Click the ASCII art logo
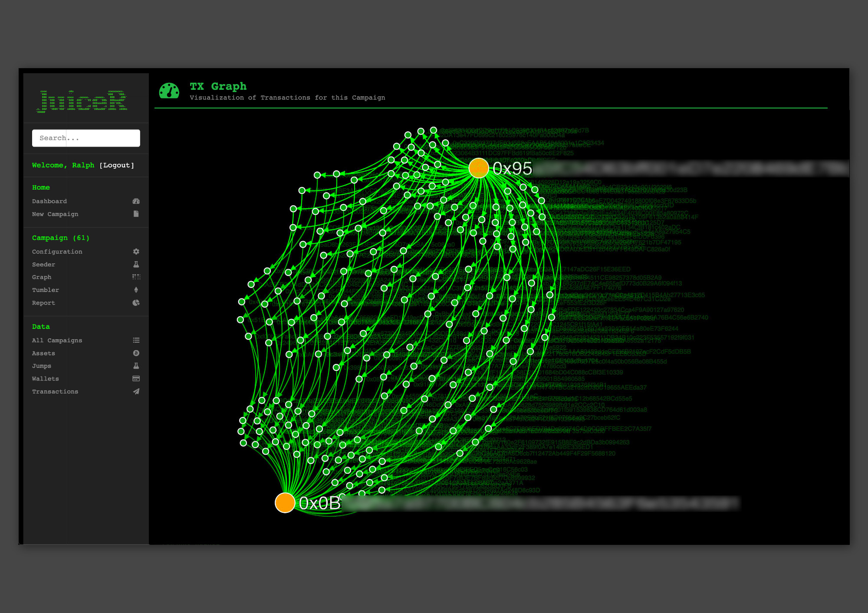 tap(82, 102)
